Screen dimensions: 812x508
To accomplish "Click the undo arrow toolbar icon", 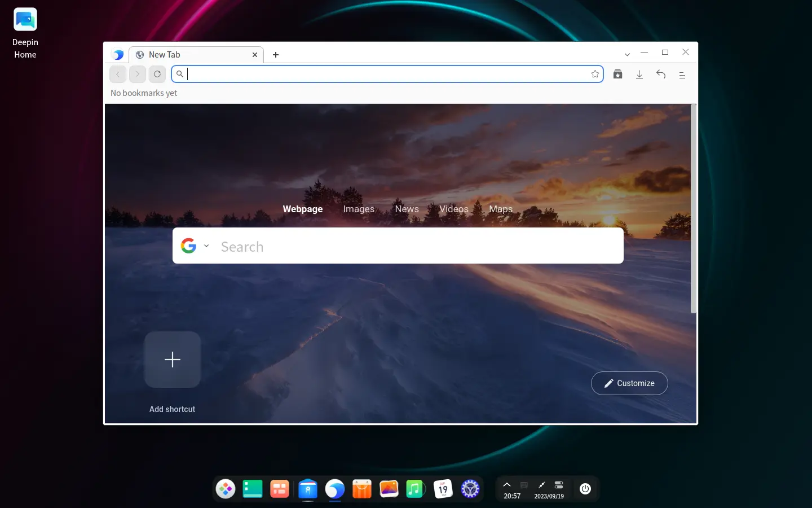I will pos(661,75).
